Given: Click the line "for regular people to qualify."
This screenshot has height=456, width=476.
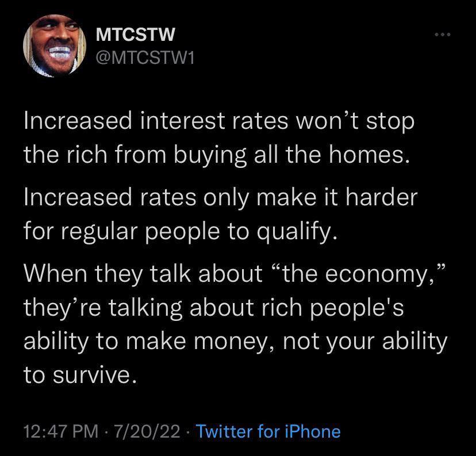Looking at the screenshot, I should pos(179,232).
